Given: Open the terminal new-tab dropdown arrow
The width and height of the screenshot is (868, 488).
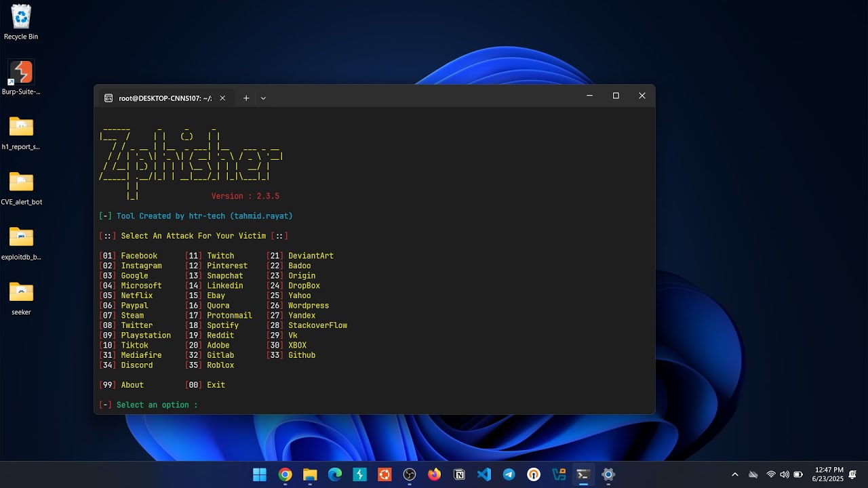Looking at the screenshot, I should pos(263,98).
